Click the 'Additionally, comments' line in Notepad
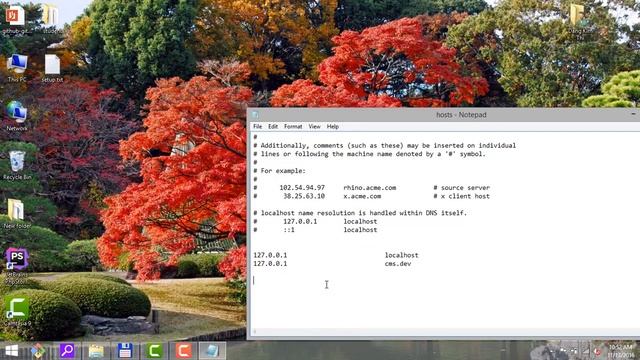 point(384,146)
